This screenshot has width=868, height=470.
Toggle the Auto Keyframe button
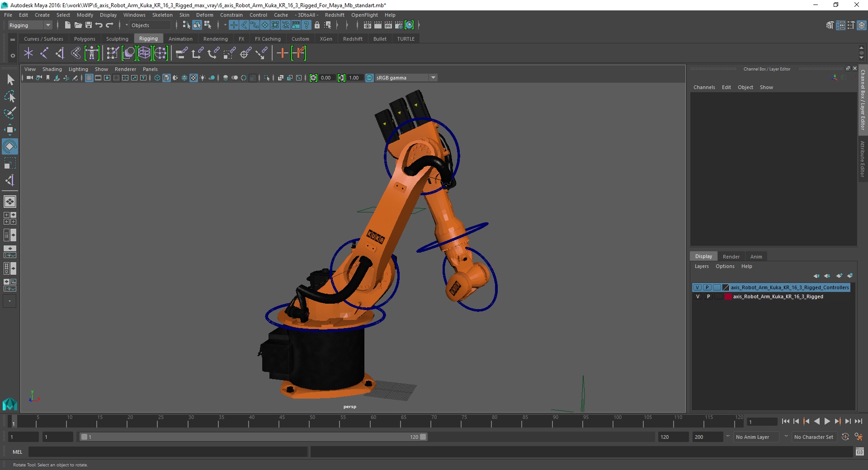point(845,437)
